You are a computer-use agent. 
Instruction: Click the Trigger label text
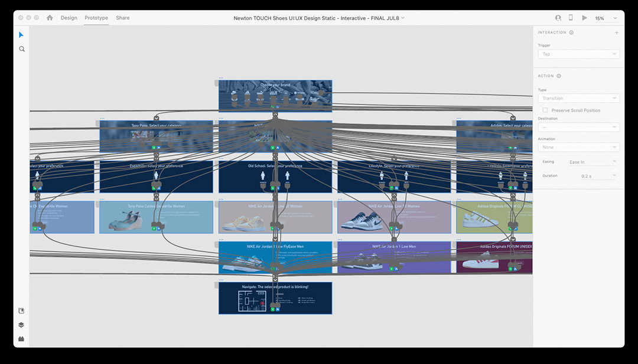click(544, 45)
